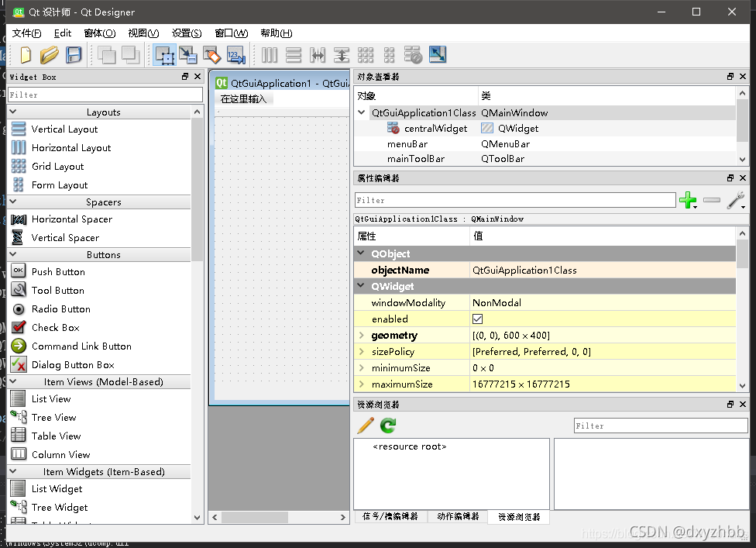The image size is (756, 548).
Task: Click the Bring to Front toolbar icon
Action: pyautogui.click(x=131, y=55)
